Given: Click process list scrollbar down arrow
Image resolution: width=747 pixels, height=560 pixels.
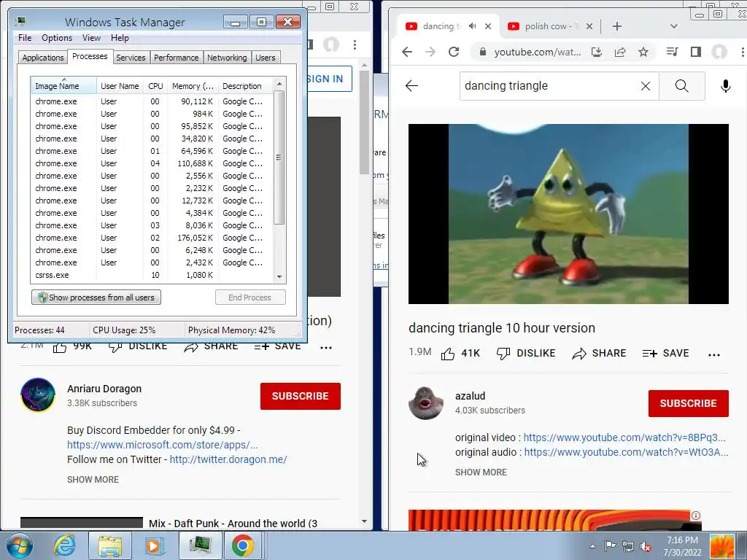Looking at the screenshot, I should click(279, 276).
